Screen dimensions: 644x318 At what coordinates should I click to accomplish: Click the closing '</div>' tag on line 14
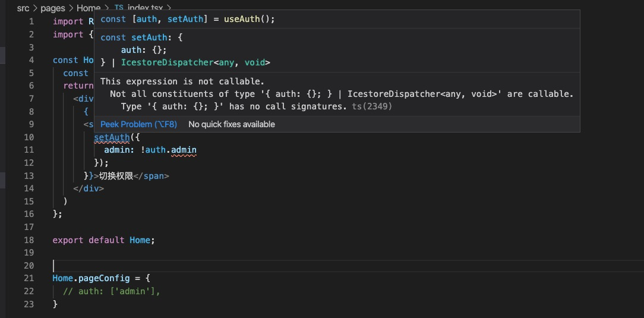click(x=89, y=188)
